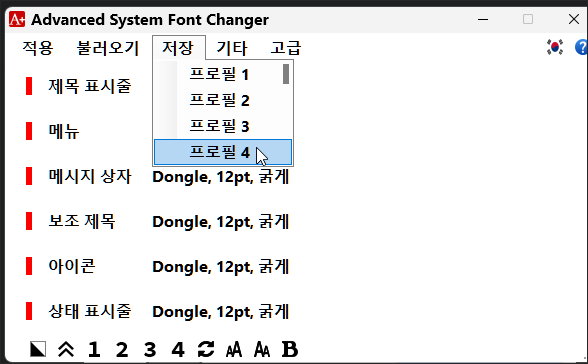Screen dimensions: 588x364
Task: Save settings to 프로필 1
Action: 223,74
